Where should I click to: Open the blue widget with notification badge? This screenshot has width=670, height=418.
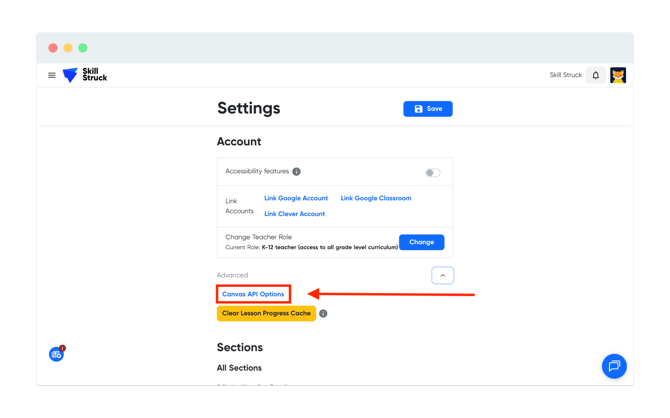pyautogui.click(x=57, y=354)
